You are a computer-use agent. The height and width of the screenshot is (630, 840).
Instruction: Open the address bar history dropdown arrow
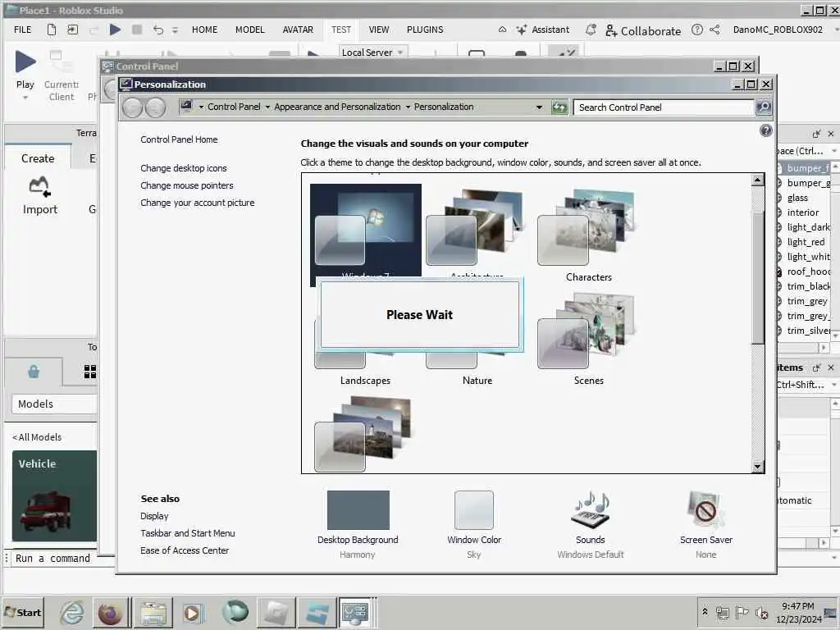[539, 107]
